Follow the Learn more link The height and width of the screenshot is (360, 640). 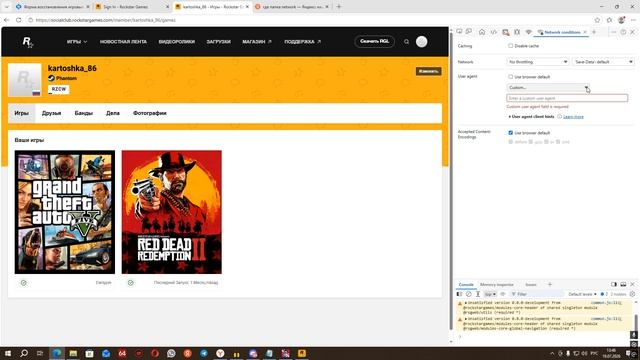[x=573, y=117]
